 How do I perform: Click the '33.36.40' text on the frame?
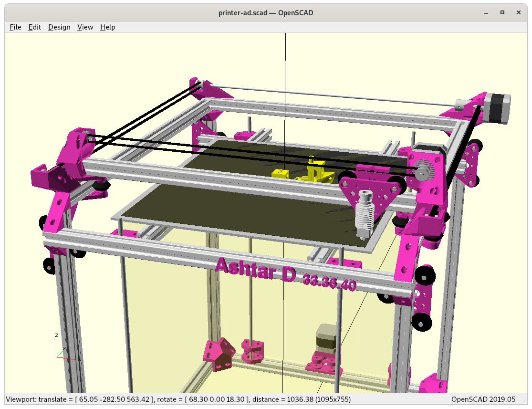(329, 282)
